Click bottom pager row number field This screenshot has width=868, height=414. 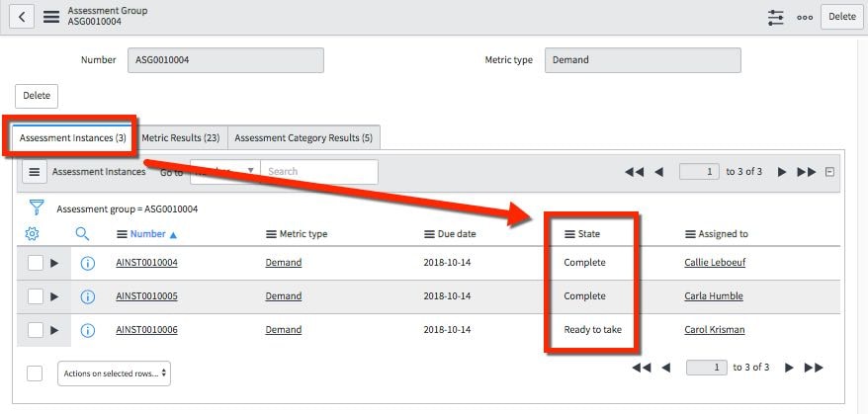point(706,368)
